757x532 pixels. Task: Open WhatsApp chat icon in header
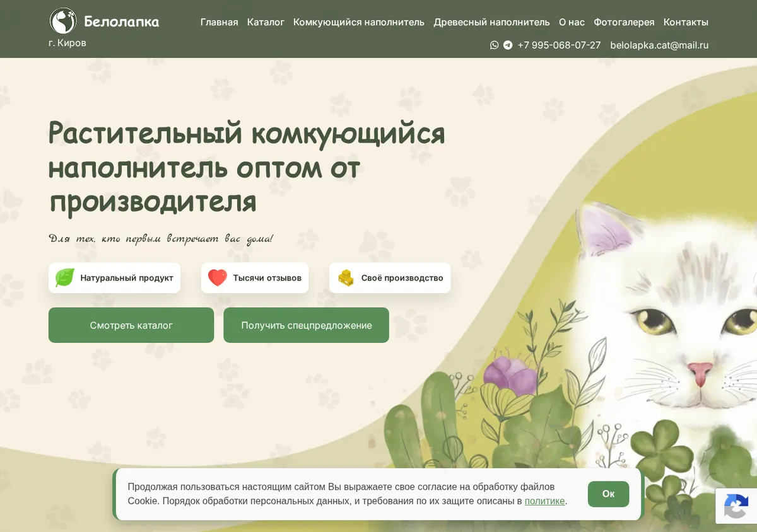pos(495,45)
